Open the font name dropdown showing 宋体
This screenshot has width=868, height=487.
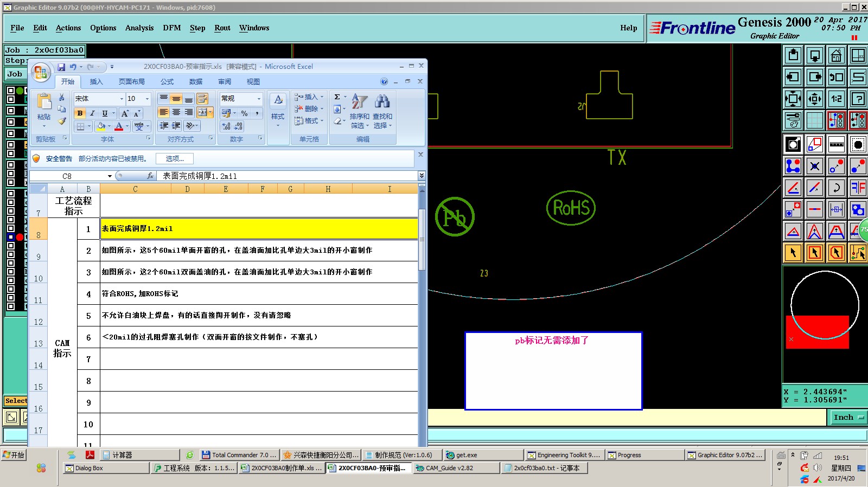pos(122,99)
